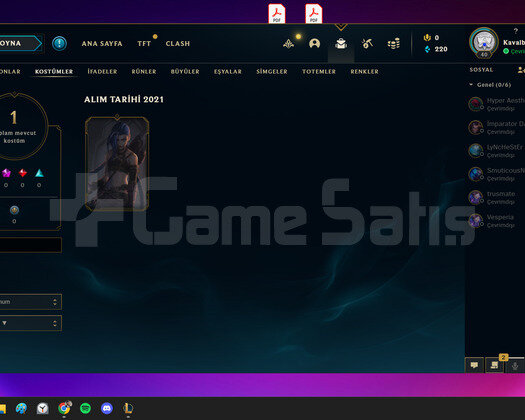Screen dimensions: 525x420
Task: Click the pink mythic gem icon
Action: point(6,173)
